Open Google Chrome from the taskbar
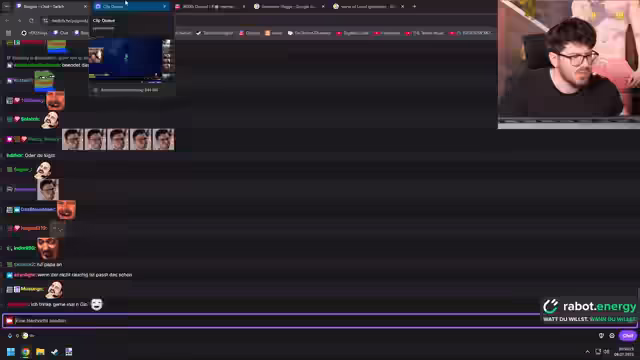The height and width of the screenshot is (360, 640). 26,352
